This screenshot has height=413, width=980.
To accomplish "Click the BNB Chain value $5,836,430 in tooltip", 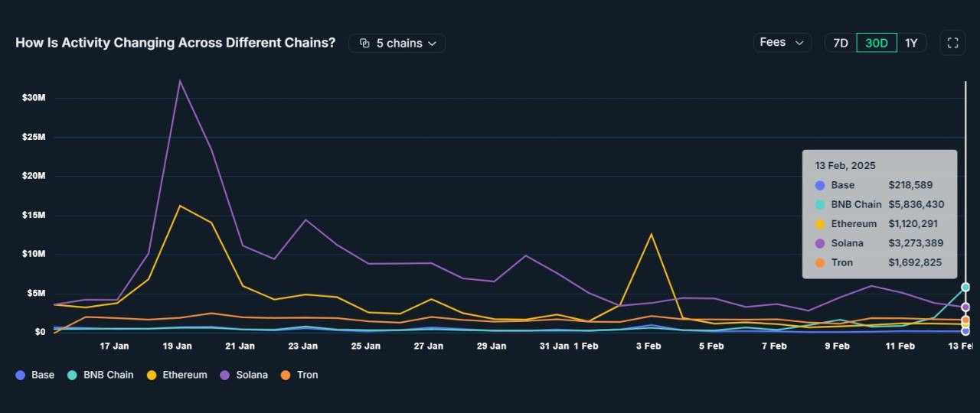I will tap(916, 204).
